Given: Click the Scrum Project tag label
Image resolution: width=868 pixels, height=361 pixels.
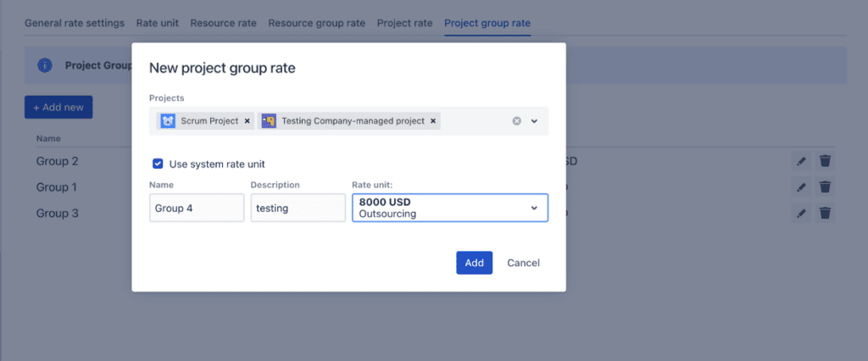Looking at the screenshot, I should tap(209, 120).
